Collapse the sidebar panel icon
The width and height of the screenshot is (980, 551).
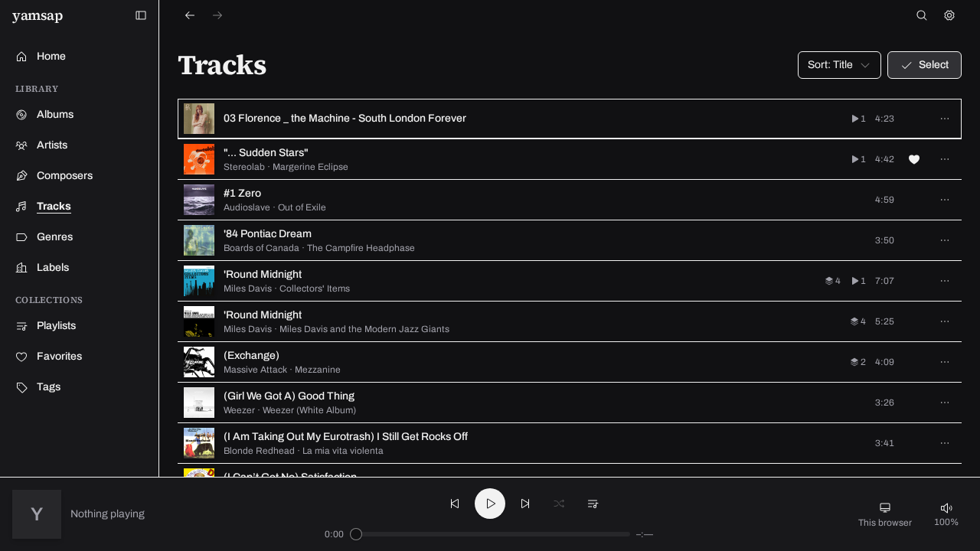tap(141, 15)
